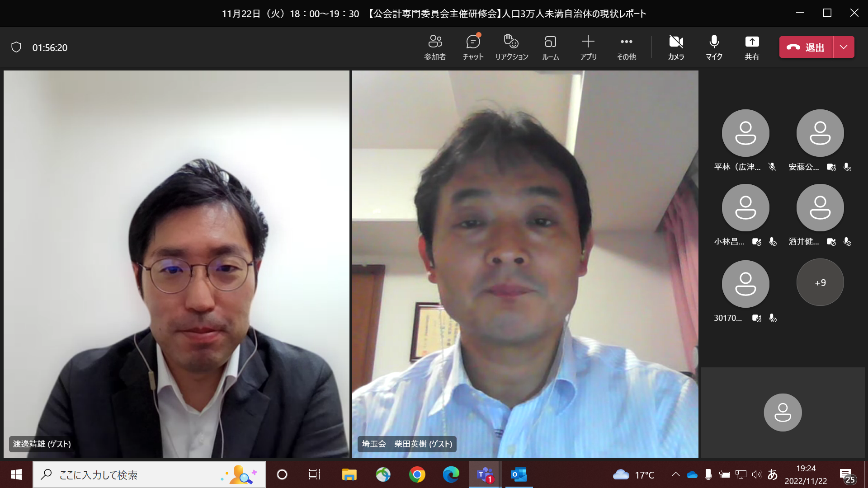Click the meeting timer 01:56:20

(50, 47)
